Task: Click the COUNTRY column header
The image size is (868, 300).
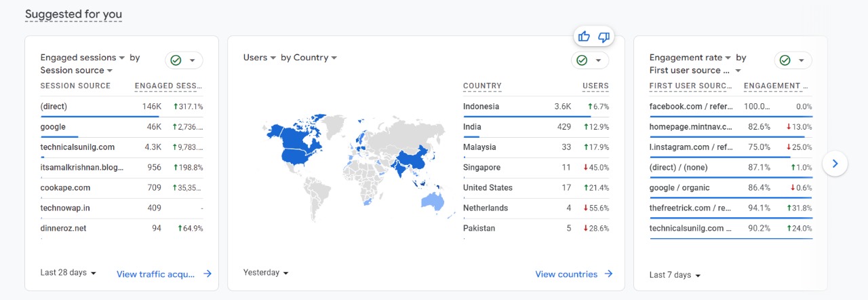Action: [x=482, y=86]
